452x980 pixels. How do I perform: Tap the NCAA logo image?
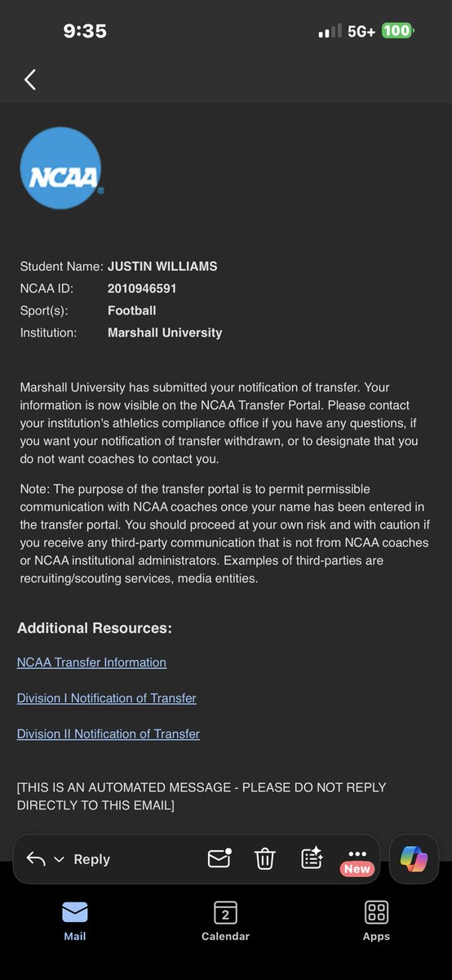pos(61,167)
